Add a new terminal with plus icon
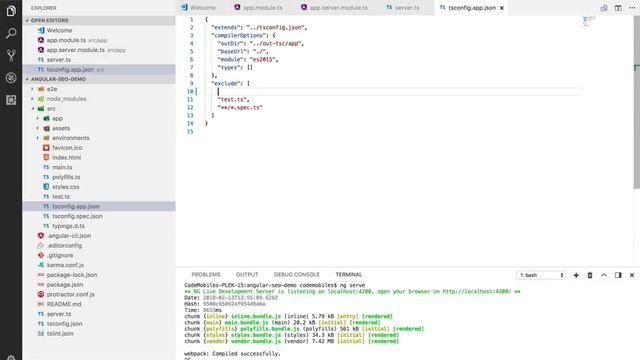The height and width of the screenshot is (360, 640). click(x=576, y=275)
